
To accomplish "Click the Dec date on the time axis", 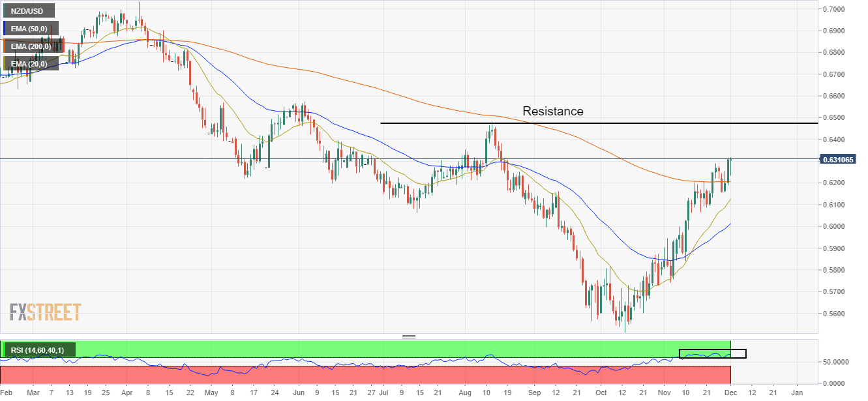I will (x=730, y=393).
